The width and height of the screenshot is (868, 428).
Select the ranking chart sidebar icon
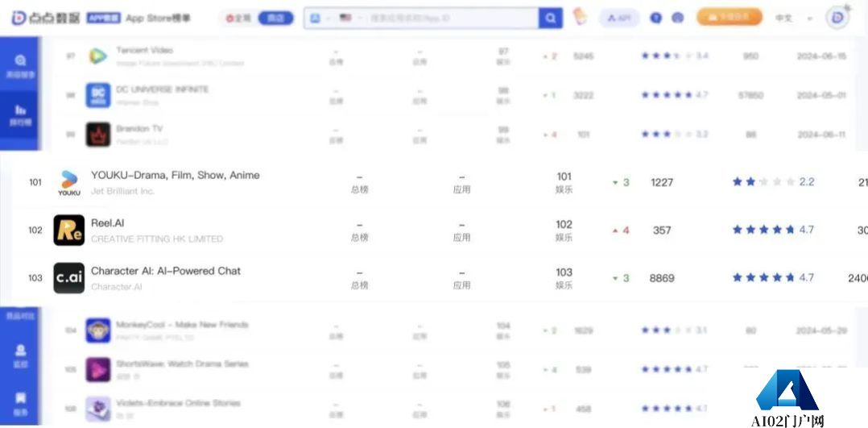[x=20, y=114]
